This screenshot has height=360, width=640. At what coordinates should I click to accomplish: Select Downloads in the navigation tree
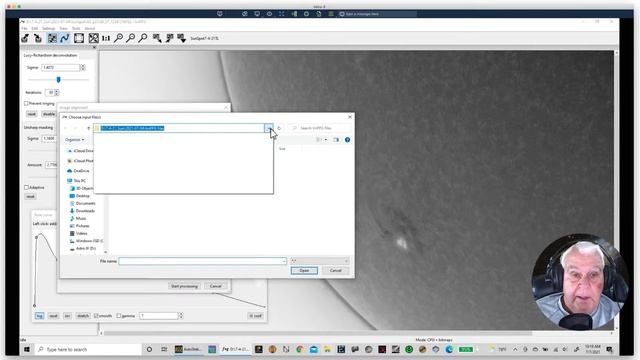point(82,211)
